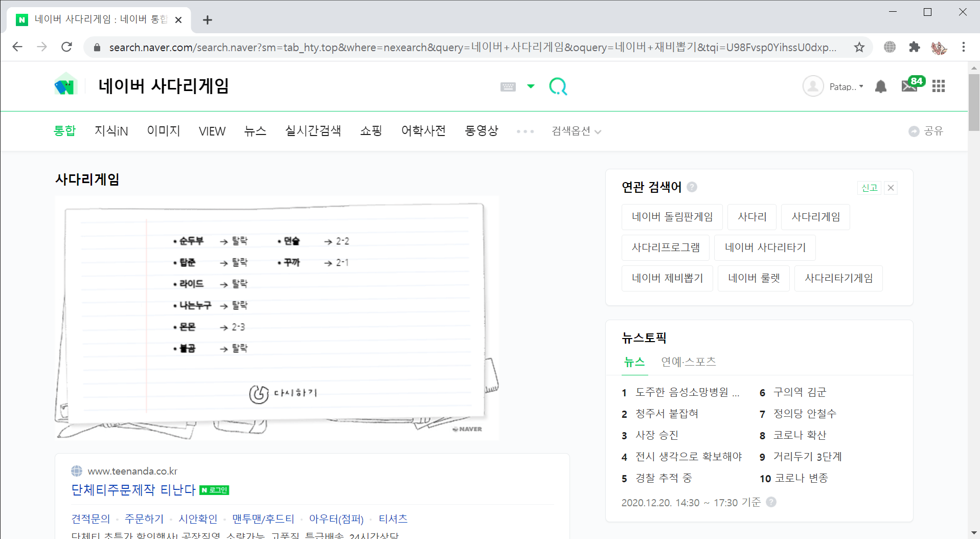Open the 단체티주문제작 티난다 ad title
Image resolution: width=980 pixels, height=539 pixels.
point(133,490)
